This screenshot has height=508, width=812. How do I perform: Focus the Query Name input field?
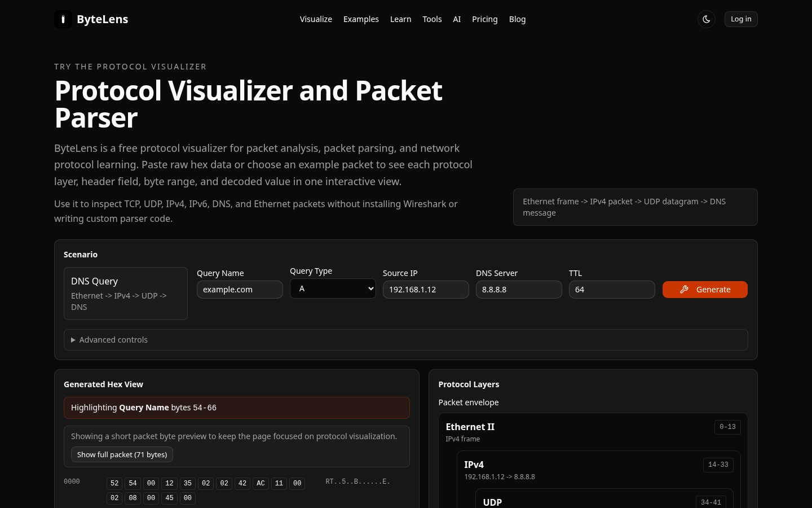(240, 290)
